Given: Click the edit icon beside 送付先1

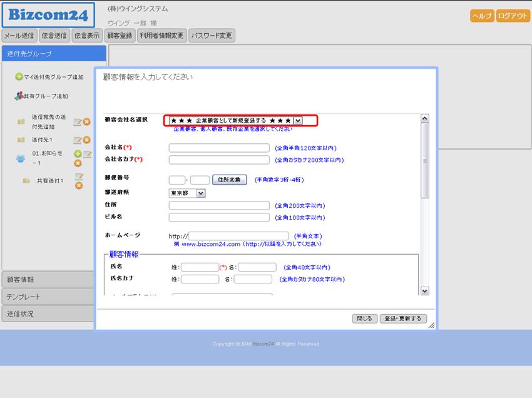Looking at the screenshot, I should click(x=78, y=140).
